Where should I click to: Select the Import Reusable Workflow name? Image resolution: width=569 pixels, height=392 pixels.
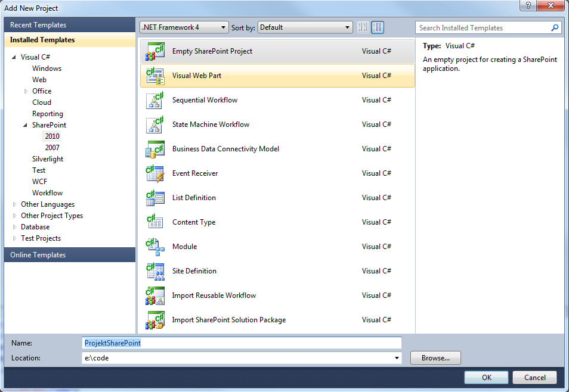click(214, 295)
